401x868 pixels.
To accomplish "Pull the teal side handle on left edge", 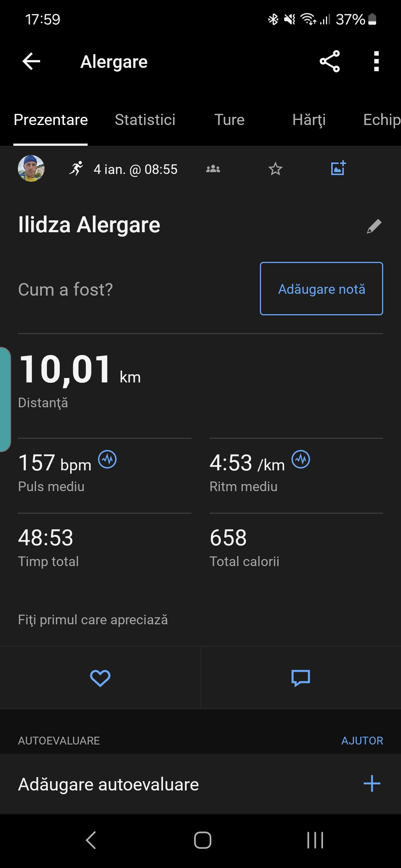I will pyautogui.click(x=5, y=399).
